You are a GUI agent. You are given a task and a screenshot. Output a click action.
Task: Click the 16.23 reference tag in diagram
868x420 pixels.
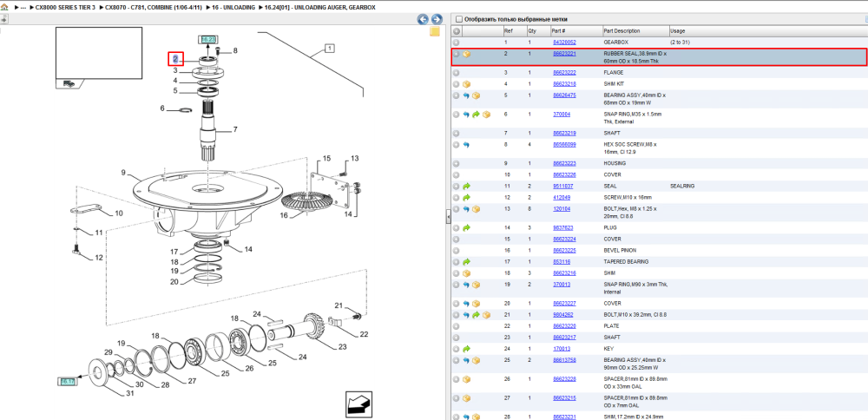pos(208,40)
